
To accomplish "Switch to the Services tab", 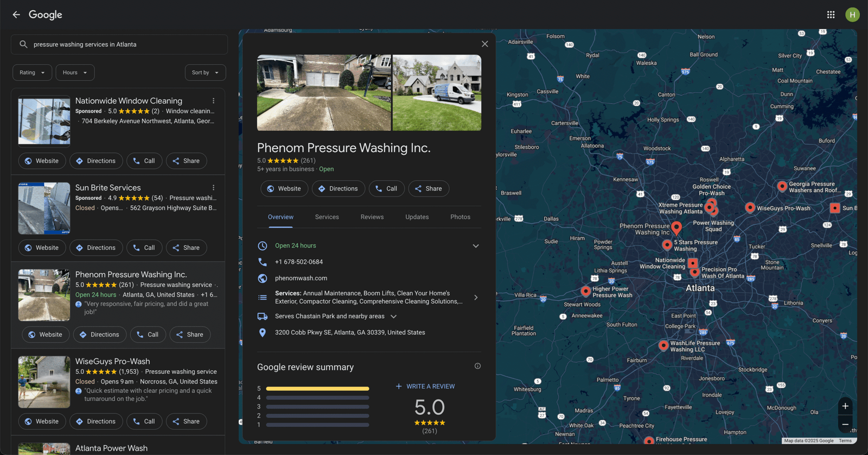I will pos(327,217).
